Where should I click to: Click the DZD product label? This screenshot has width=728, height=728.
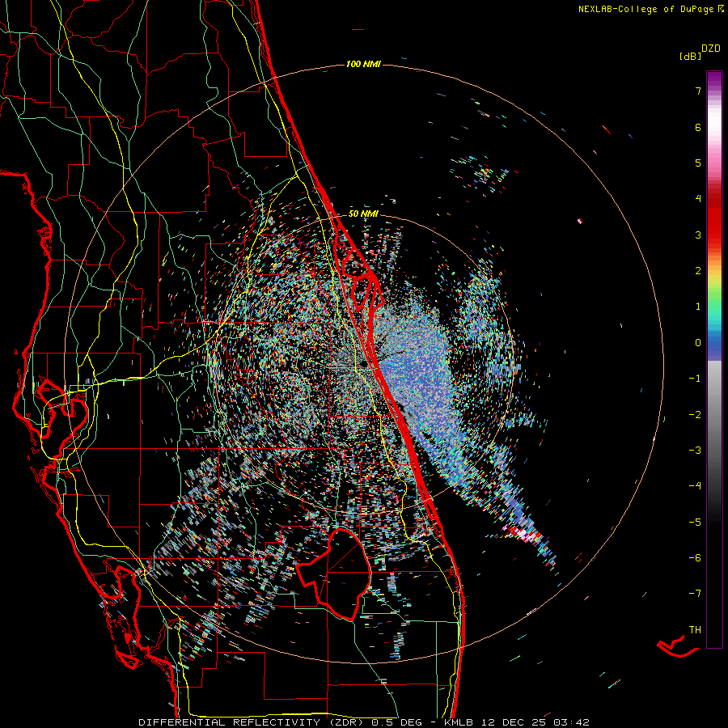[x=711, y=49]
